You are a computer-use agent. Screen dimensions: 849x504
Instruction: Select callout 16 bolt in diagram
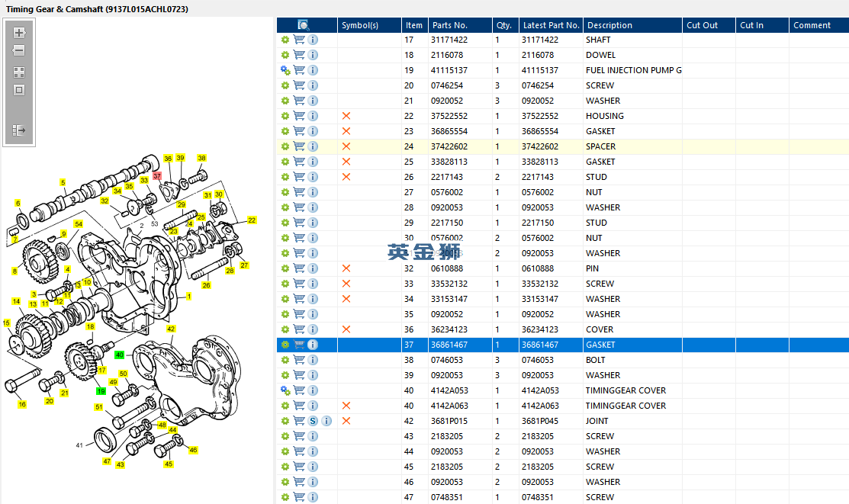coord(21,404)
